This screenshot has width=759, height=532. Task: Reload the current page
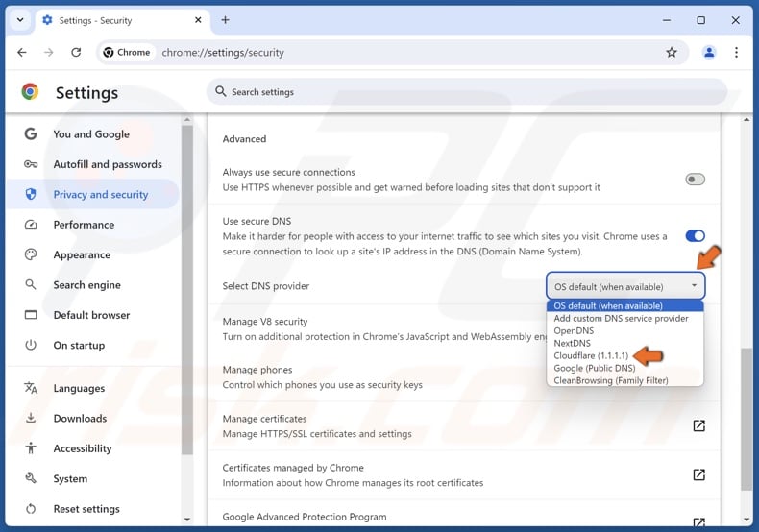coord(76,52)
